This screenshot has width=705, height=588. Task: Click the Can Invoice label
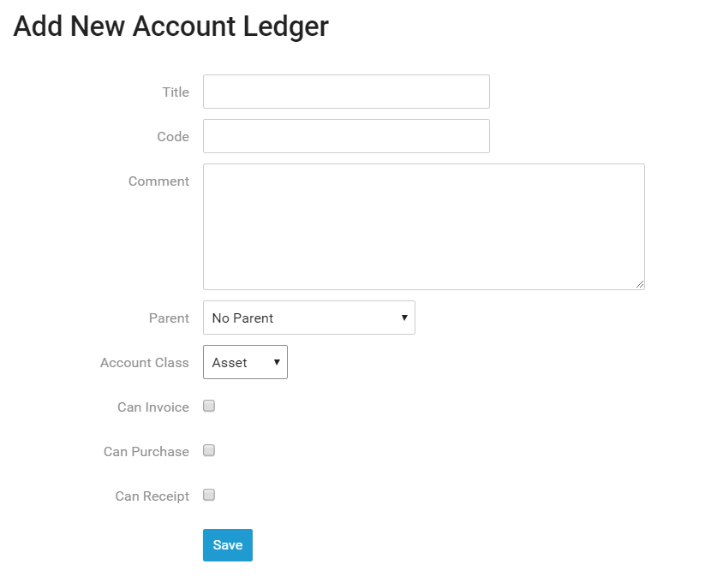pyautogui.click(x=152, y=407)
